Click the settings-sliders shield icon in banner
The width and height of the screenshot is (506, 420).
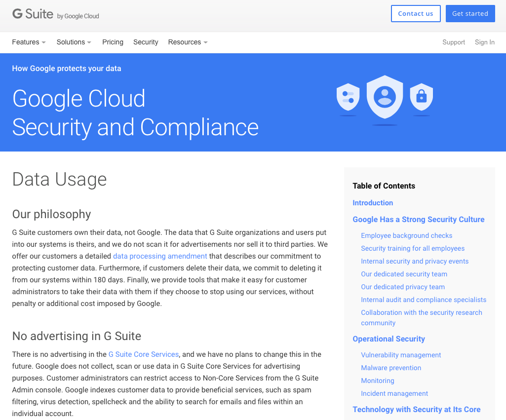[348, 97]
